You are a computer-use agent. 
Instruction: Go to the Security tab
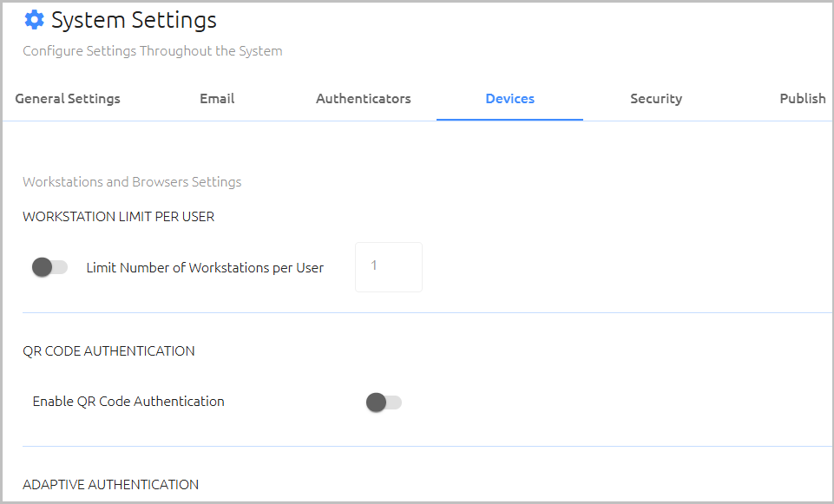pos(656,98)
